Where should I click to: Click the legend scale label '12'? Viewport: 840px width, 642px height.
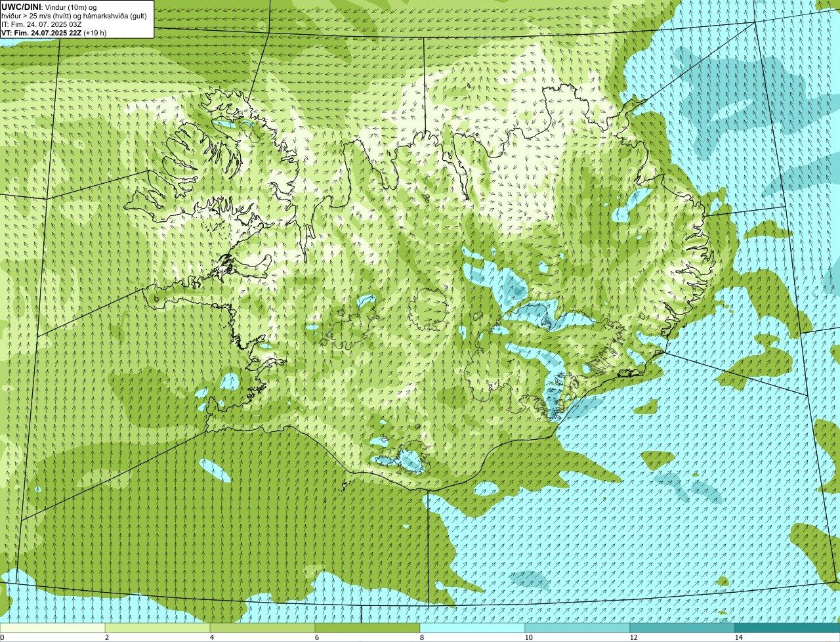[633, 637]
